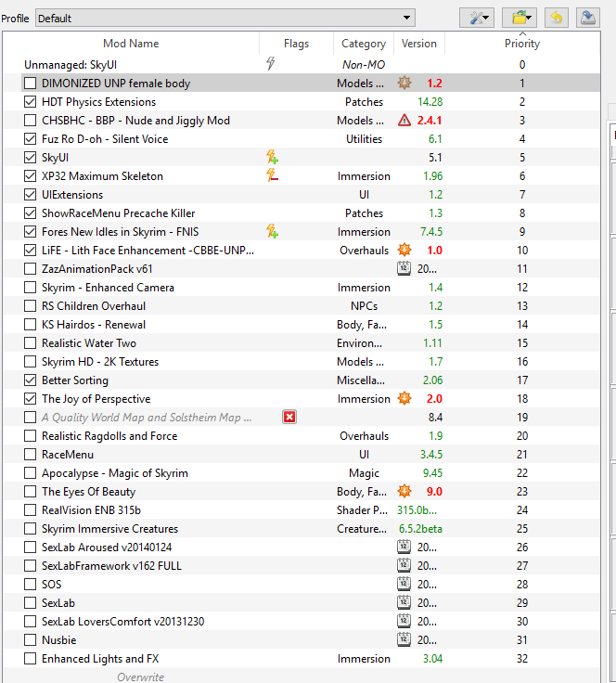Screen dimensions: 616x683
Task: Click the conflict flag on Fores New Idles
Action: point(273,231)
